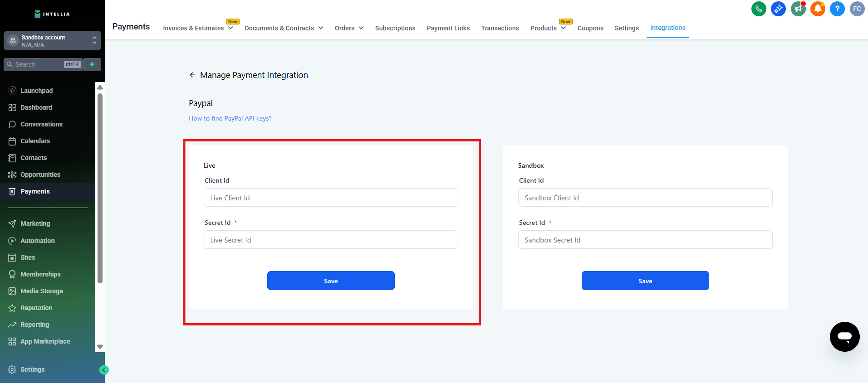Click the green lightning quick actions button
Viewport: 868px width, 383px height.
click(x=92, y=64)
